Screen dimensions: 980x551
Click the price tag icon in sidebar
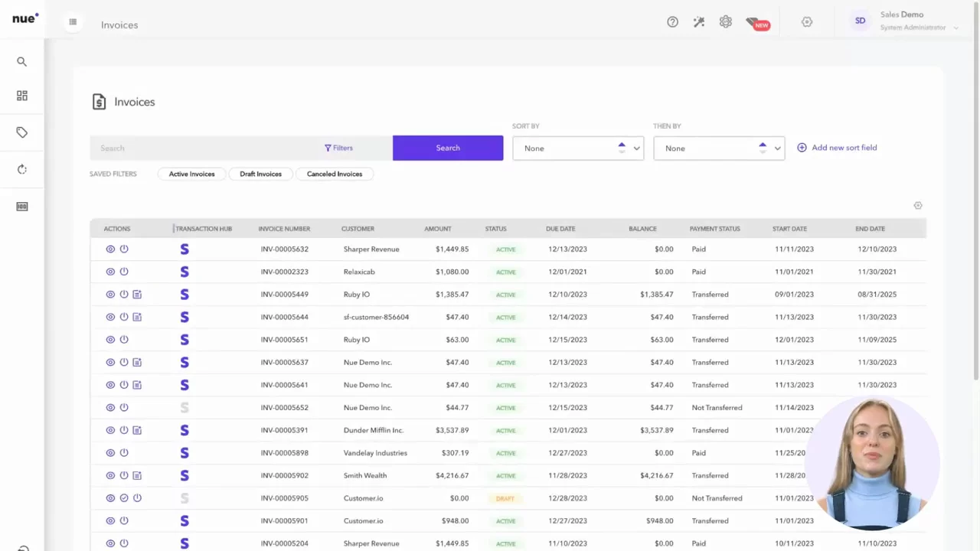pyautogui.click(x=22, y=132)
